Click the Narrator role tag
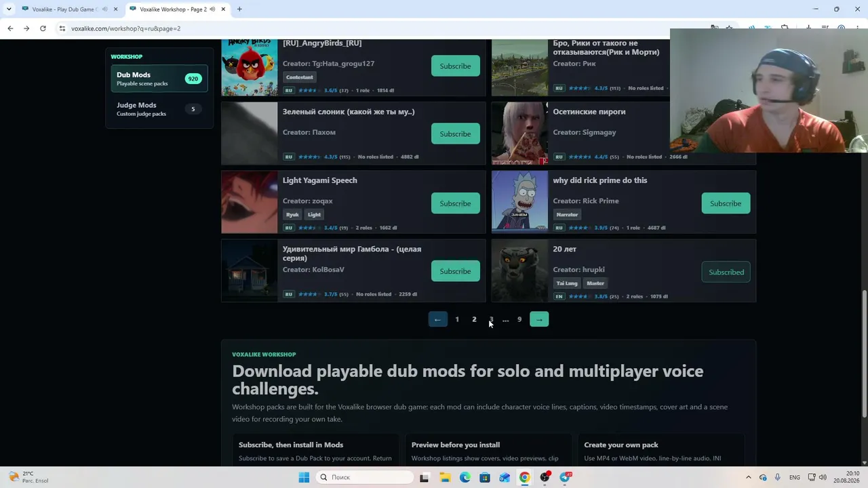 (567, 214)
